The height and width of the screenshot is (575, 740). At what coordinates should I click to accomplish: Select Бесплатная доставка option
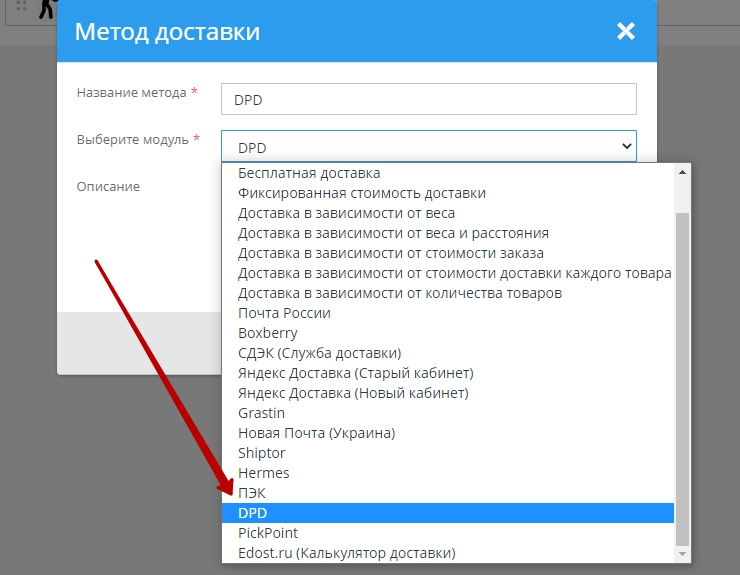click(309, 173)
